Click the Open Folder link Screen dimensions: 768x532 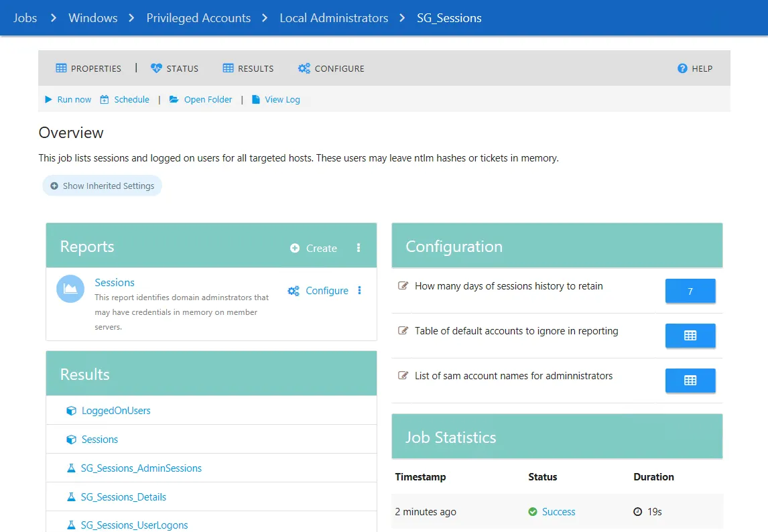[208, 99]
